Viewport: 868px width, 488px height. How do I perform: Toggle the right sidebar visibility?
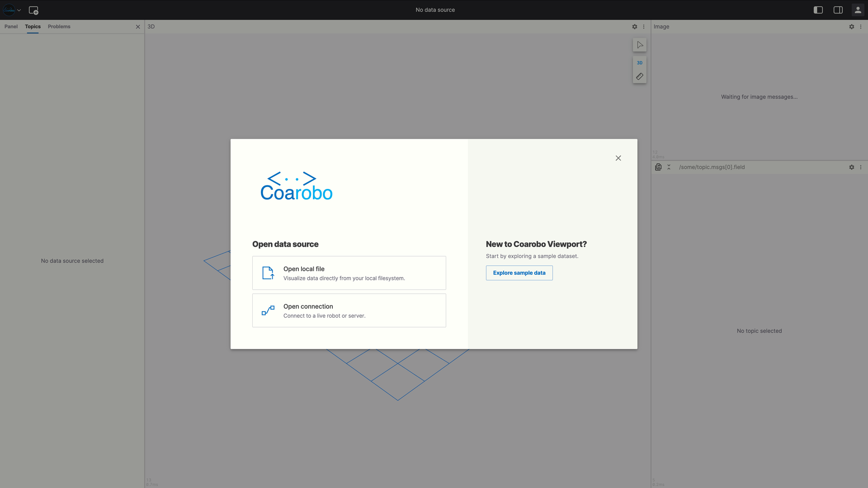point(838,9)
